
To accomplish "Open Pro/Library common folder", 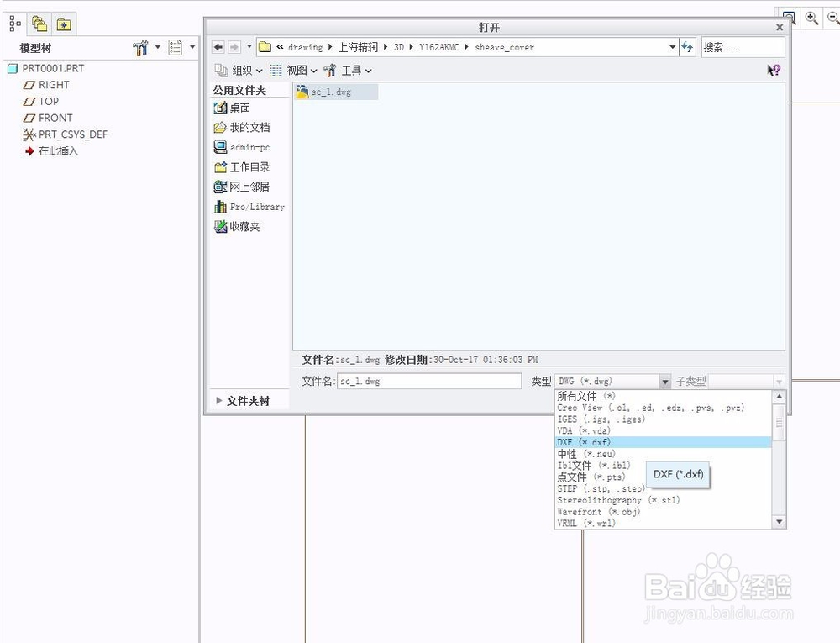I will [x=249, y=206].
